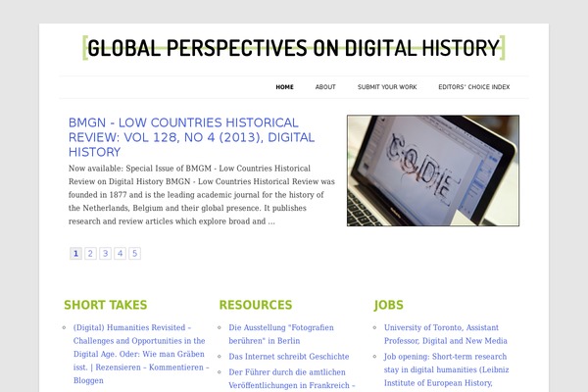The image size is (588, 392).
Task: Go to Submit Your Work page
Action: (x=387, y=87)
